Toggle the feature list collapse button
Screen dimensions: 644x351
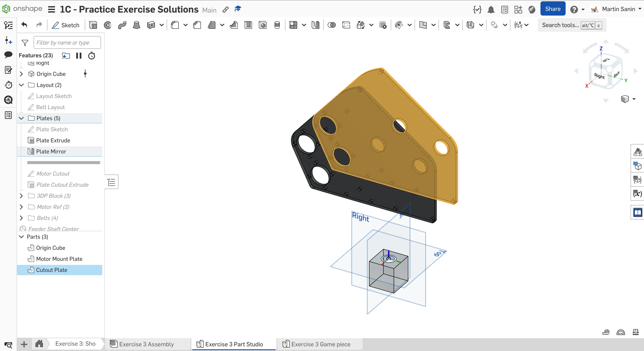(111, 182)
